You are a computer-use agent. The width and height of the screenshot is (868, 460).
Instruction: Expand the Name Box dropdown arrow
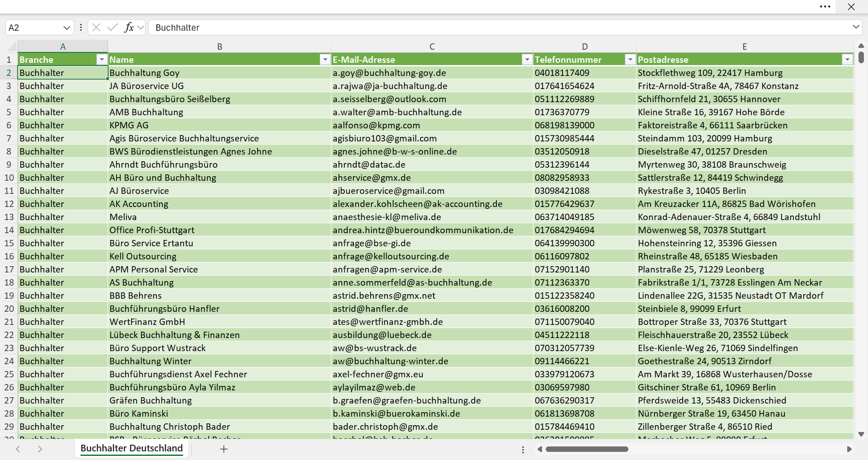(66, 28)
